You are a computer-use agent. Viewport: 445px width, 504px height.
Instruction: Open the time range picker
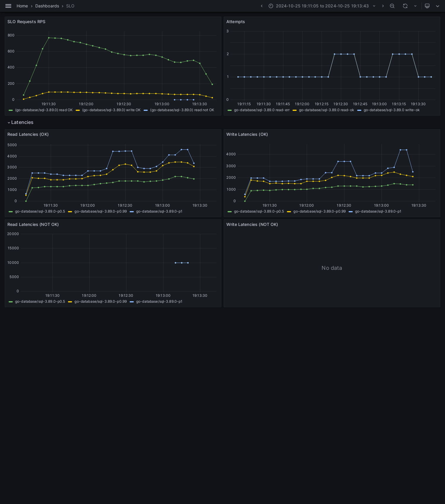click(x=322, y=6)
